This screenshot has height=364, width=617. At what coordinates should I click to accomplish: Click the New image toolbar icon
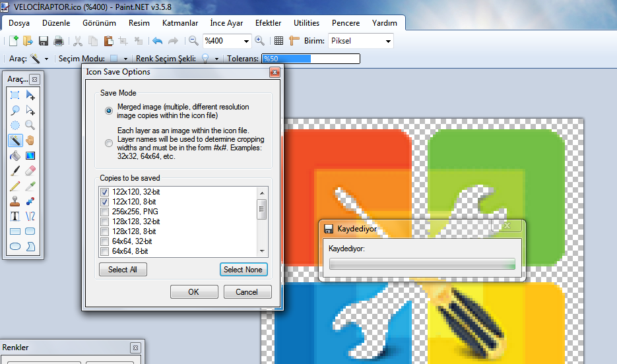13,41
